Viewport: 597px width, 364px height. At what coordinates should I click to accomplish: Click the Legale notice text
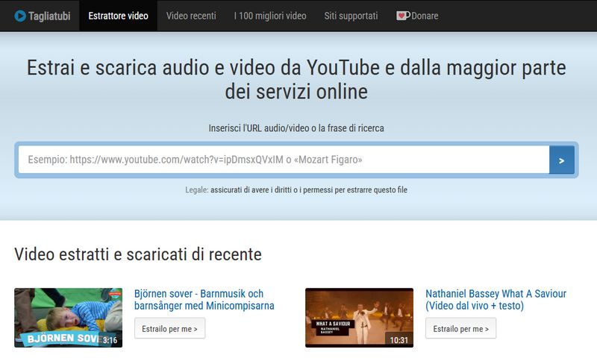pos(296,190)
